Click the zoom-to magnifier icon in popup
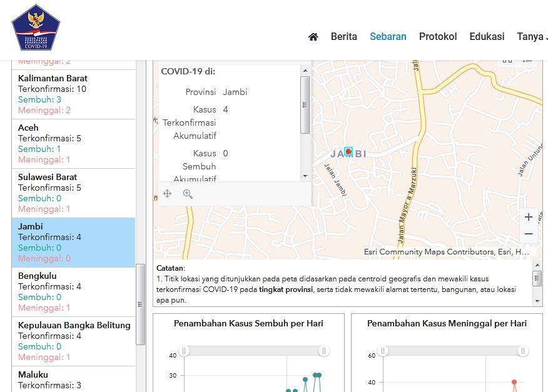 188,194
